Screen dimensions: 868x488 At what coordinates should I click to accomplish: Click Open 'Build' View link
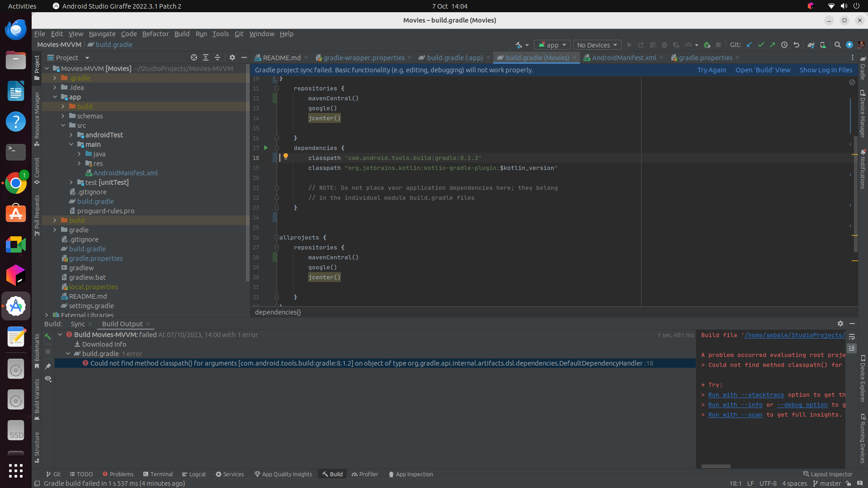[763, 70]
